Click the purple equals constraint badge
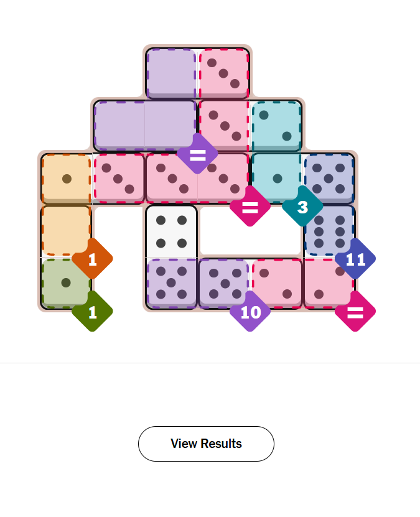The width and height of the screenshot is (420, 517). pos(197,153)
